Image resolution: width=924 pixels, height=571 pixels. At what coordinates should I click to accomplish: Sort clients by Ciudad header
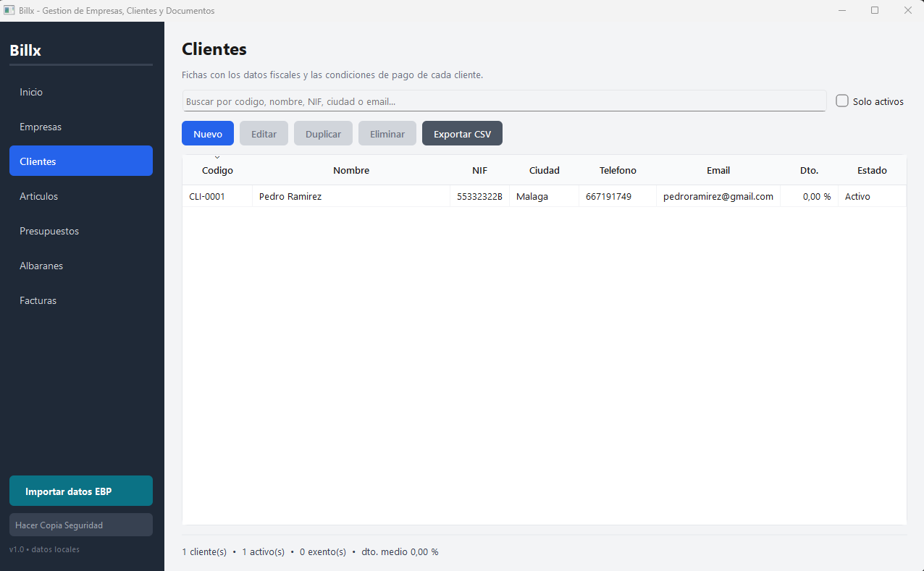(x=545, y=171)
